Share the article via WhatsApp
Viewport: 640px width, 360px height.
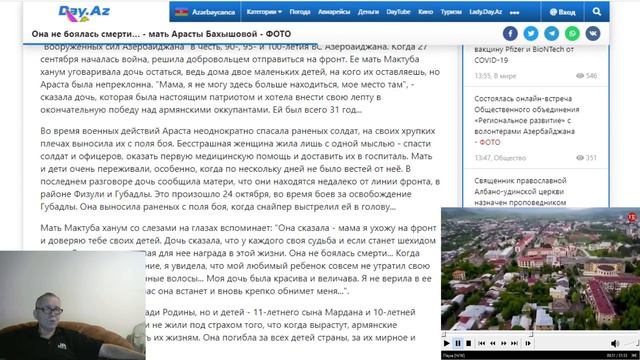click(x=572, y=33)
